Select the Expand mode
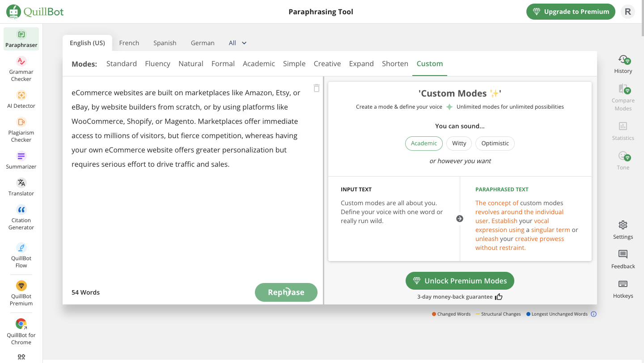 tap(361, 63)
